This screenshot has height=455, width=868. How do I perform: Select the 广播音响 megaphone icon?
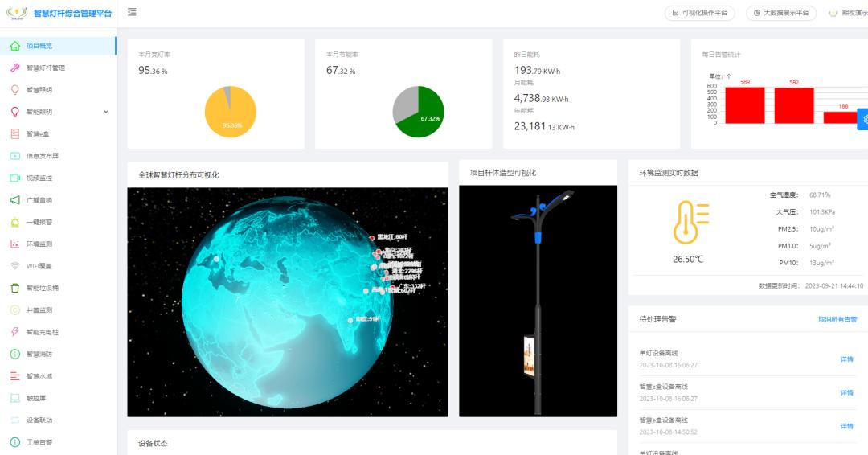(x=15, y=200)
